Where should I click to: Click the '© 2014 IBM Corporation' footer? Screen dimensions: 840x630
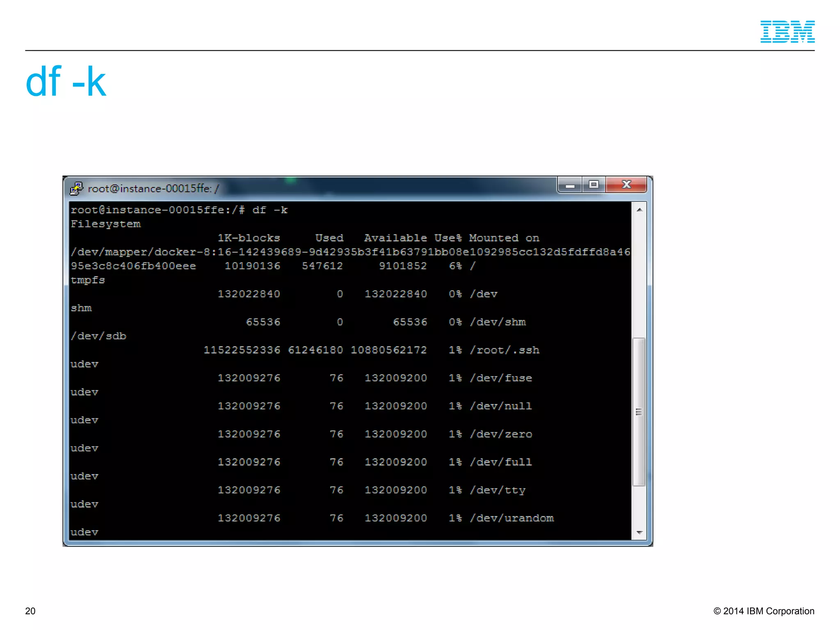[x=764, y=611]
